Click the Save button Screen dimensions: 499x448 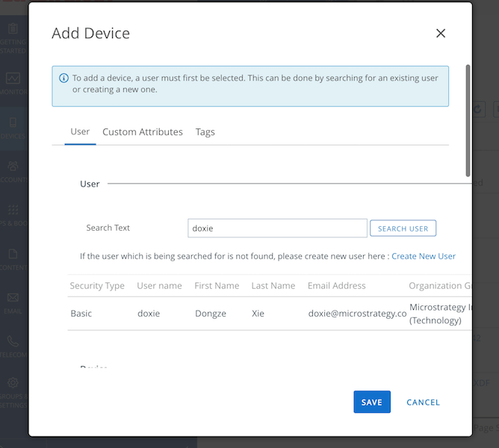pyautogui.click(x=371, y=402)
